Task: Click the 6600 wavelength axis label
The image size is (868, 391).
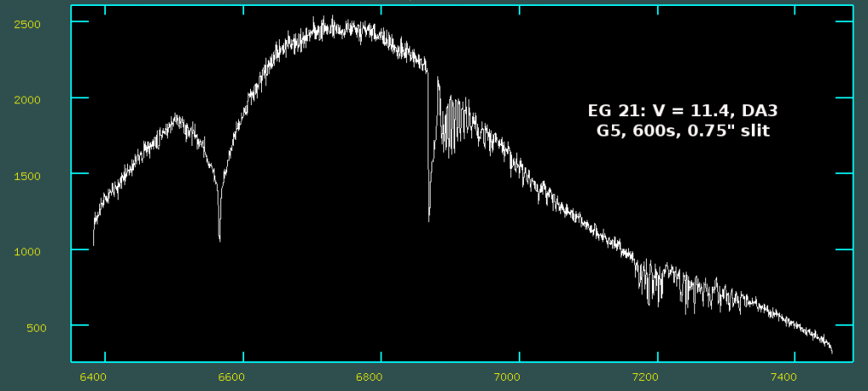Action: (231, 377)
